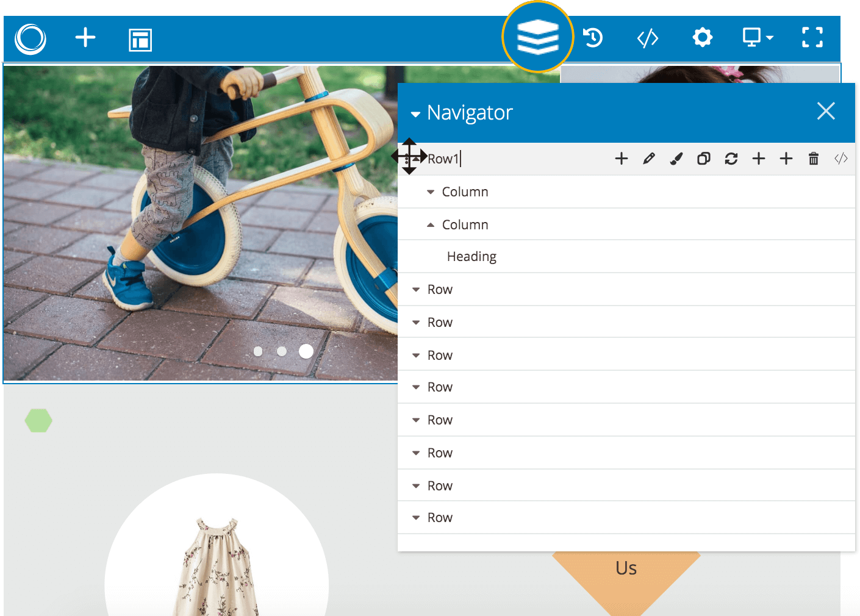860x616 pixels.
Task: Click the Navigator title text
Action: tap(470, 113)
